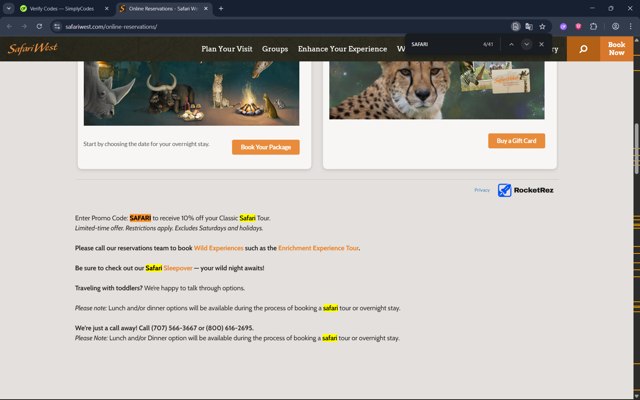The height and width of the screenshot is (400, 640).
Task: Reload the current page
Action: (x=39, y=27)
